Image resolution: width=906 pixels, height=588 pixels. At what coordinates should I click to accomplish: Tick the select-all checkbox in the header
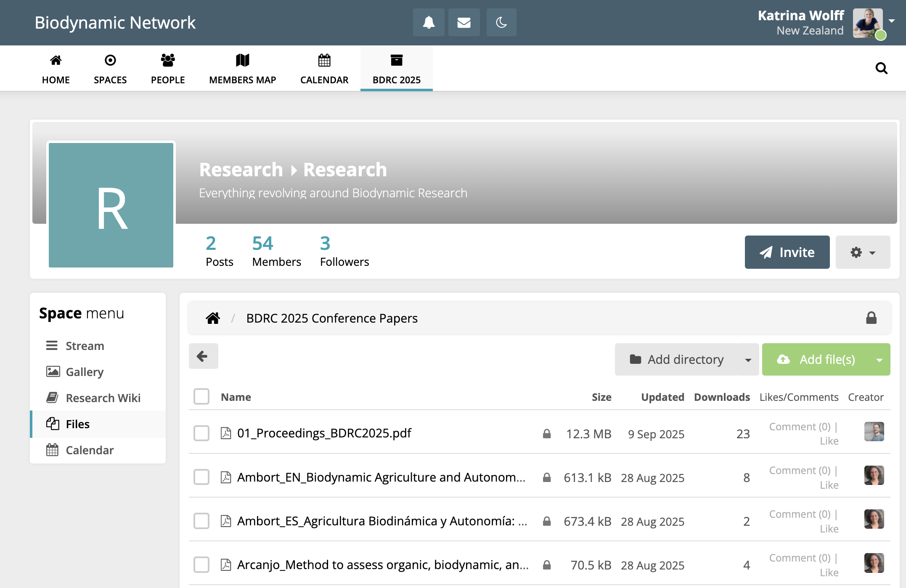click(x=201, y=397)
